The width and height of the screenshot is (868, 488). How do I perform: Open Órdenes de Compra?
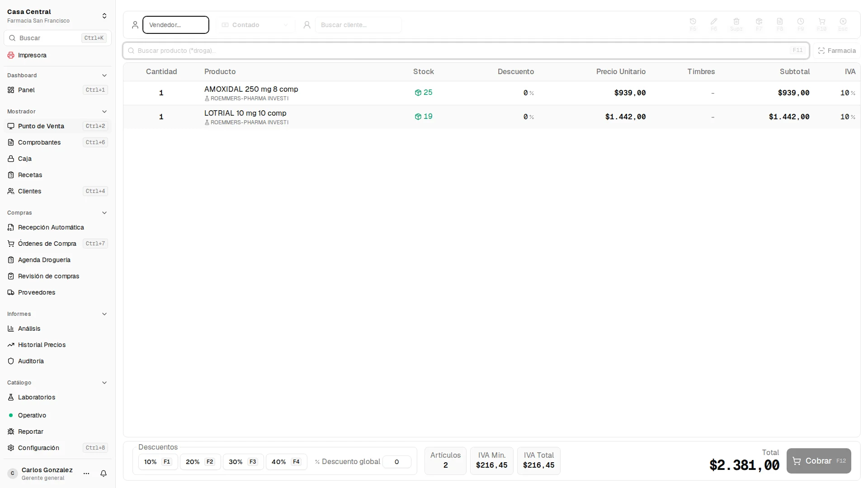(57, 244)
